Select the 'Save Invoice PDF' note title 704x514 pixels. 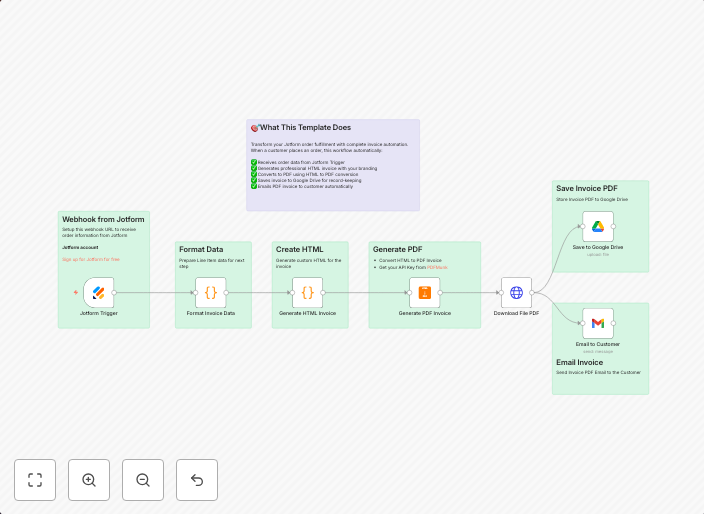587,189
